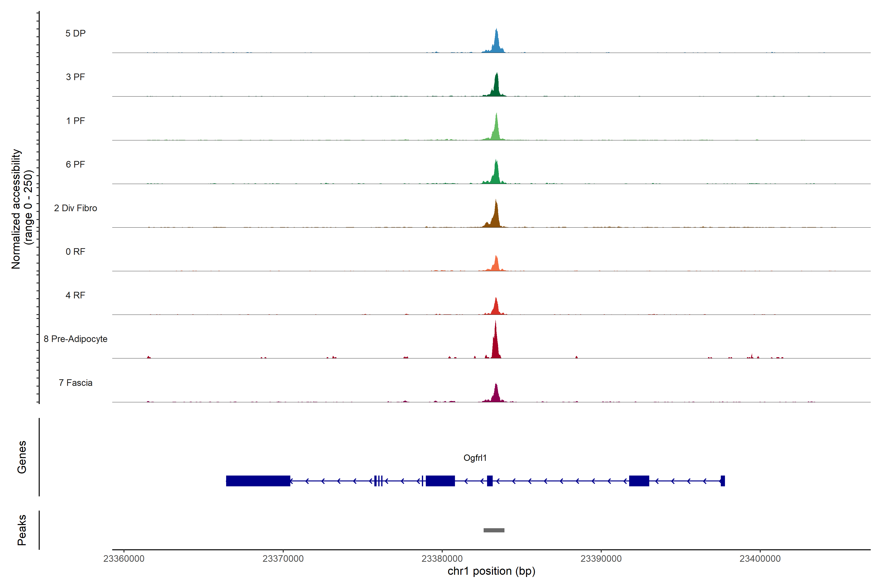Image resolution: width=882 pixels, height=588 pixels.
Task: Click the 7 Fascia track label
Action: click(x=75, y=382)
